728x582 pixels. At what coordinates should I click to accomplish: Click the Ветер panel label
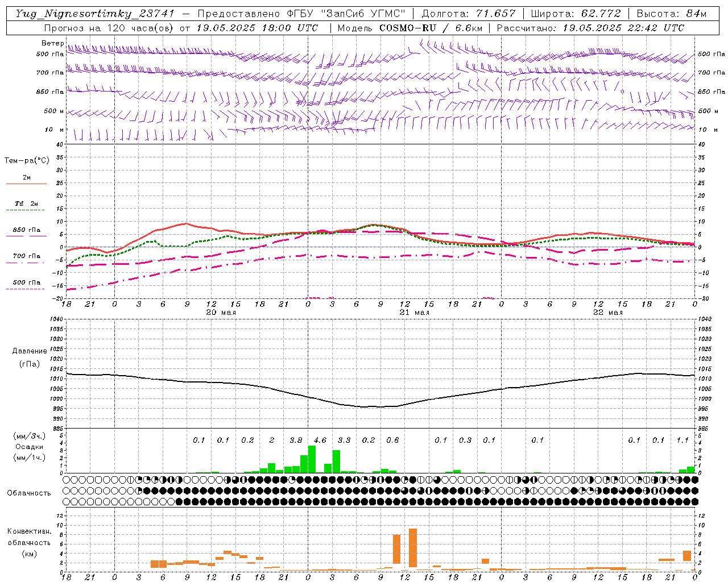click(x=52, y=43)
